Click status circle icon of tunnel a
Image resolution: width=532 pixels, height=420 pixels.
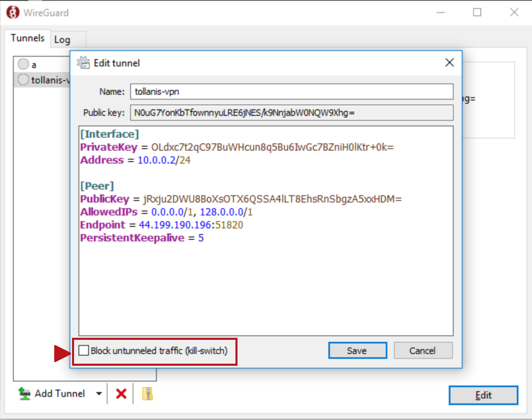[x=23, y=64]
